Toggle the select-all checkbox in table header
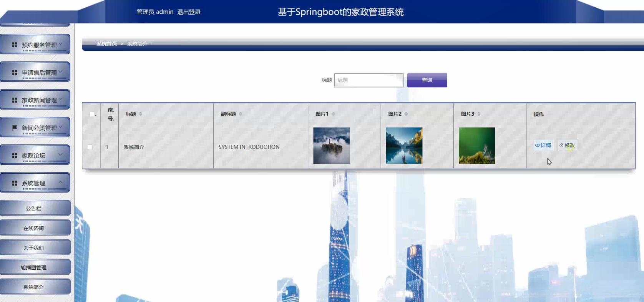Image resolution: width=644 pixels, height=302 pixels. 92,114
